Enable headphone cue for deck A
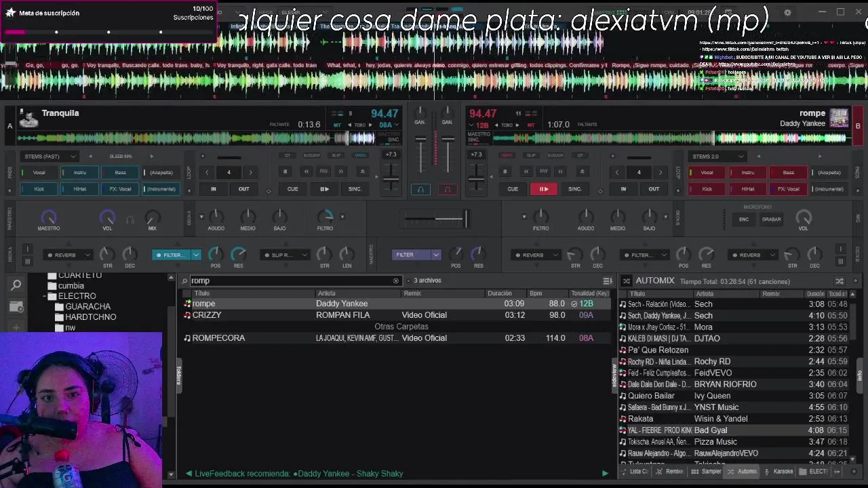Screen dimensions: 868x488 pos(420,190)
